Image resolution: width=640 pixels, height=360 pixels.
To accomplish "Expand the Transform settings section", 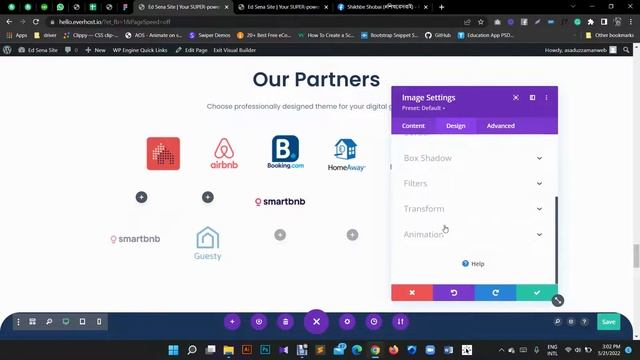I will pyautogui.click(x=473, y=209).
